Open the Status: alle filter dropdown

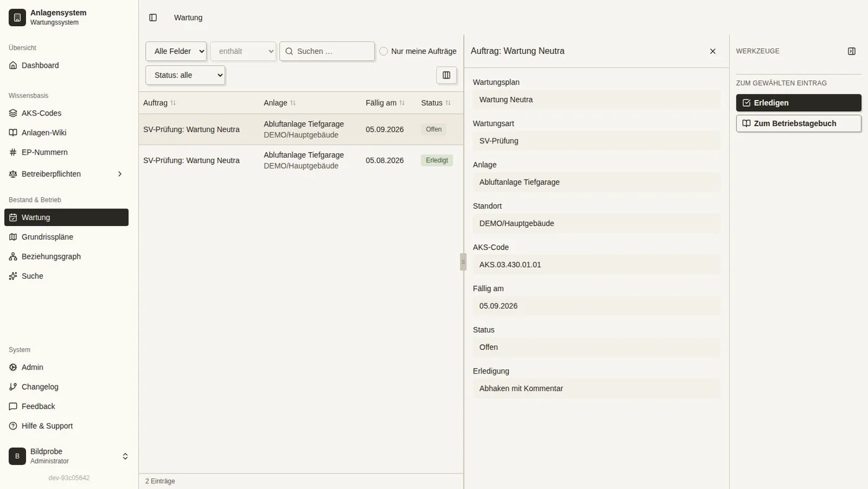point(185,75)
